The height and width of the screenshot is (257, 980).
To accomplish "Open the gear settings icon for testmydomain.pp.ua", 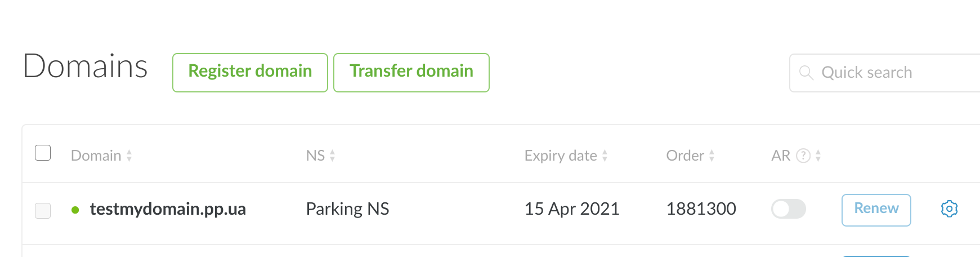I will [949, 209].
